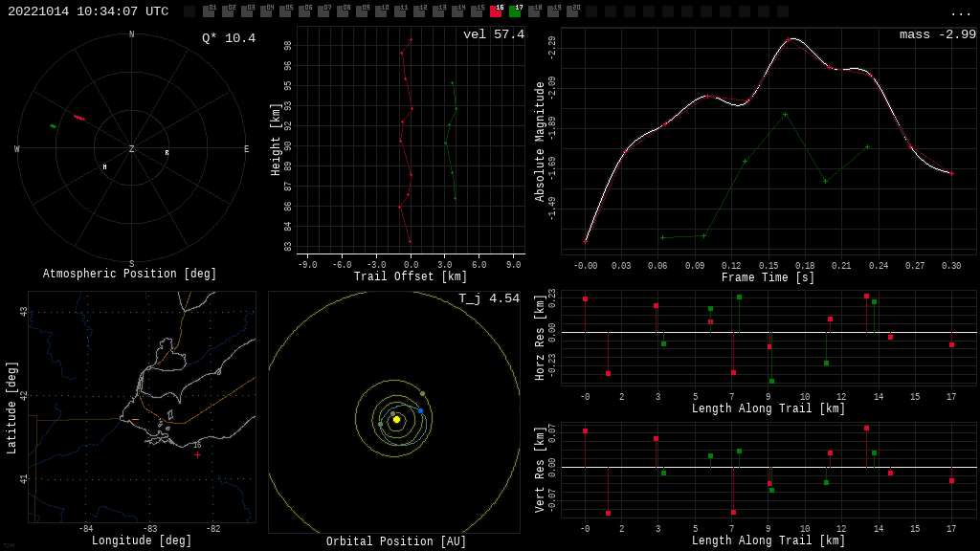
Task: Click the top green point in the trail offset plot
Action: (x=452, y=82)
